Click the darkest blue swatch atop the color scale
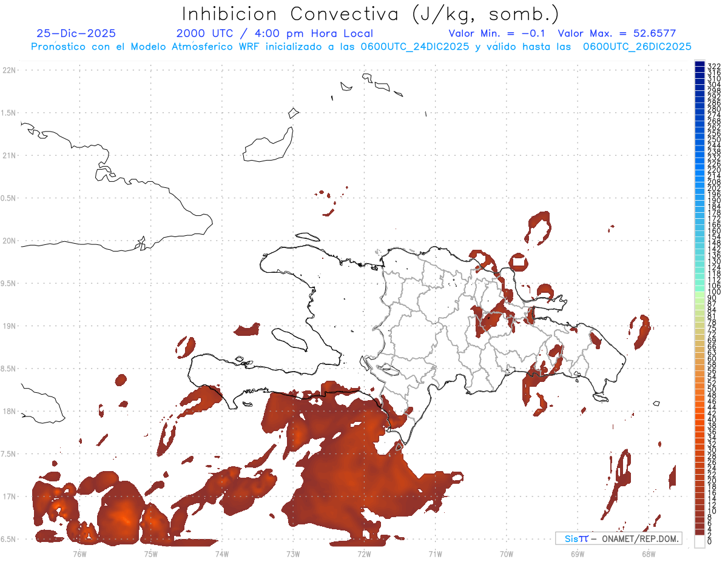This screenshot has height=562, width=728. [699, 63]
